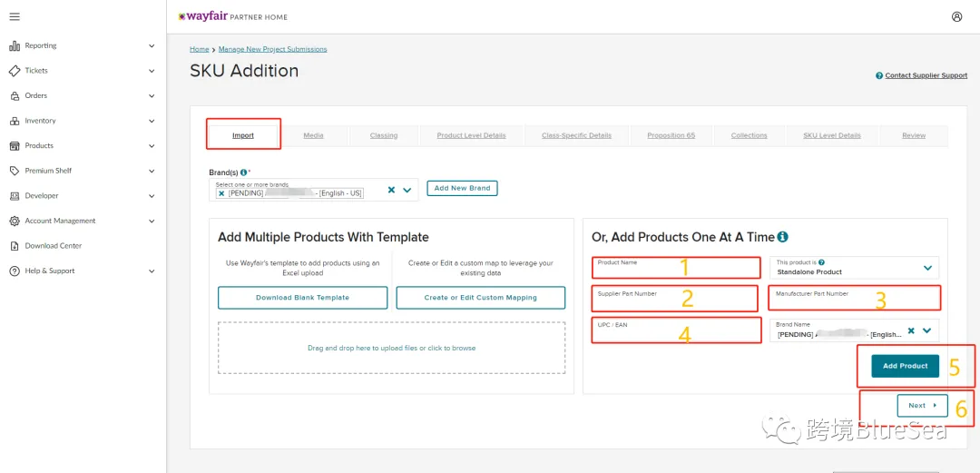Image resolution: width=980 pixels, height=473 pixels.
Task: Open the Brand Name dropdown arrow
Action: 926,330
